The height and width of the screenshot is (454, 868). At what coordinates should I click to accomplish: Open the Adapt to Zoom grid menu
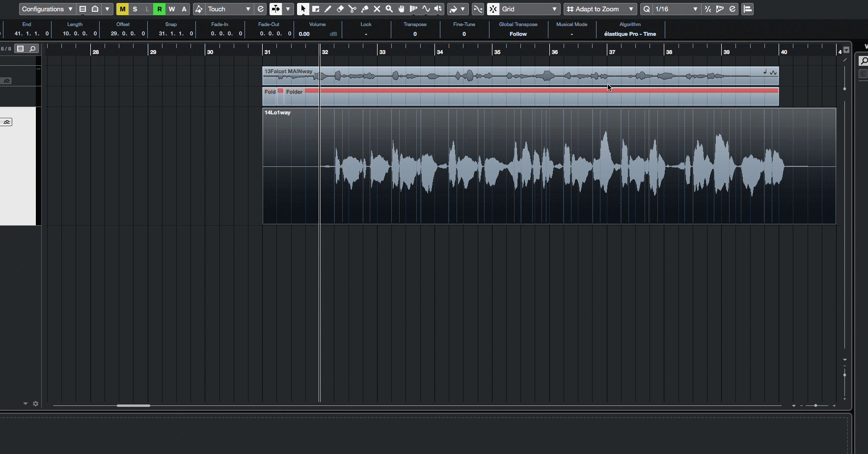pos(600,9)
